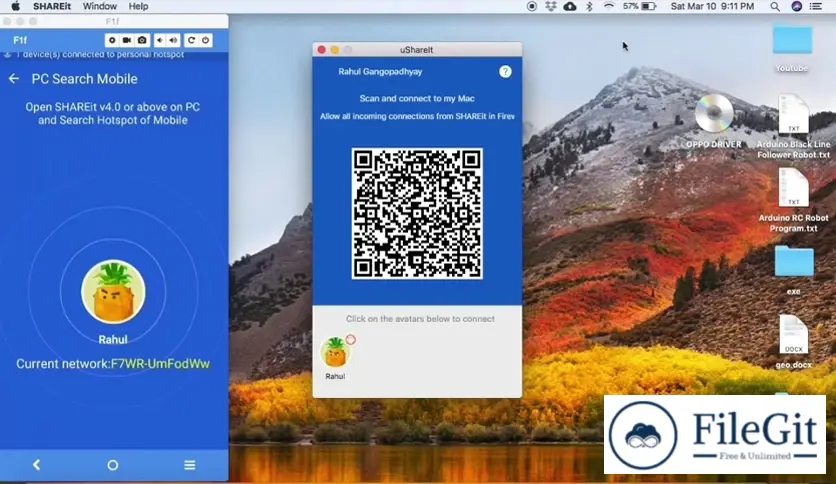
Task: Open the Apple menu
Action: (x=15, y=6)
